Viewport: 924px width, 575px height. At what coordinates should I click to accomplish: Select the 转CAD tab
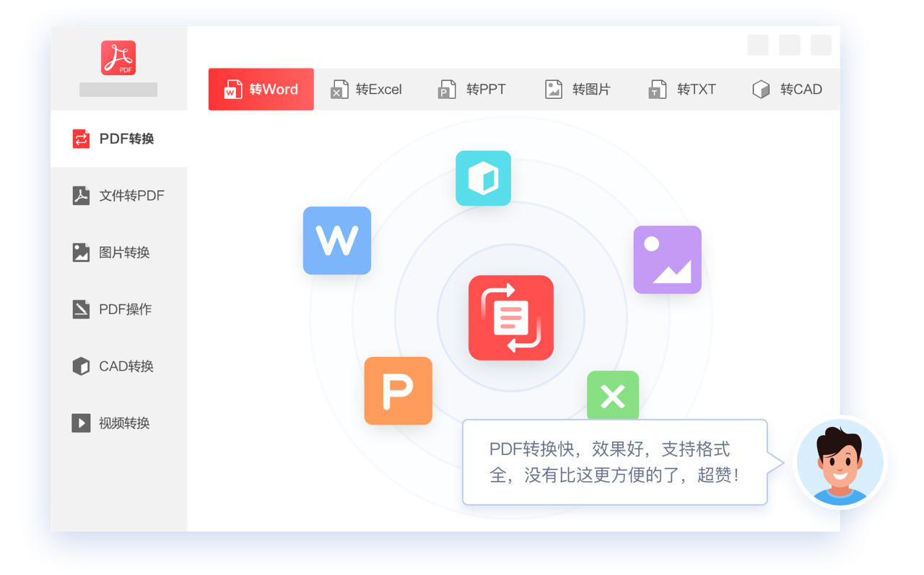(x=788, y=90)
